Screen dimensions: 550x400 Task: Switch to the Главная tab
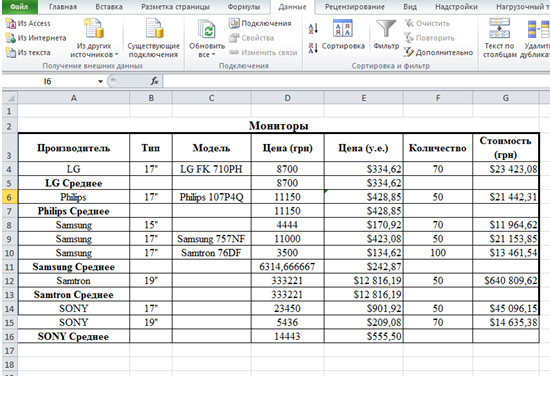pyautogui.click(x=63, y=7)
